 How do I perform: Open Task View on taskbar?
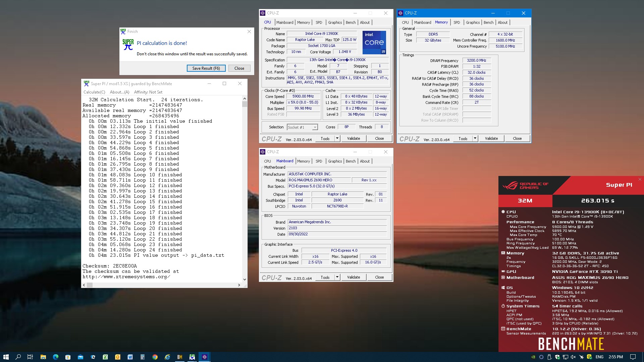[x=30, y=357]
